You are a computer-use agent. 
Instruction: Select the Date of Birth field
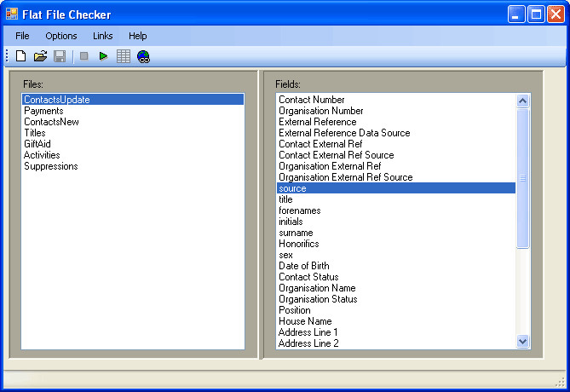(396, 266)
